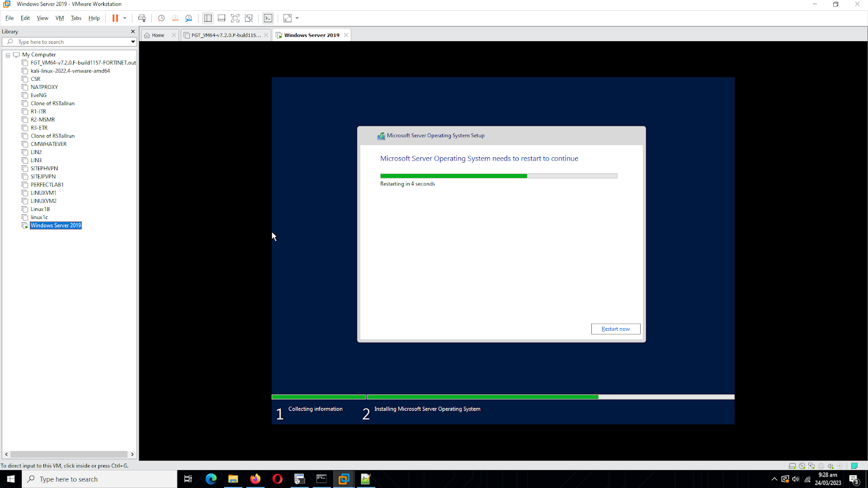Toggle the thumbnail bar view

coord(221,18)
